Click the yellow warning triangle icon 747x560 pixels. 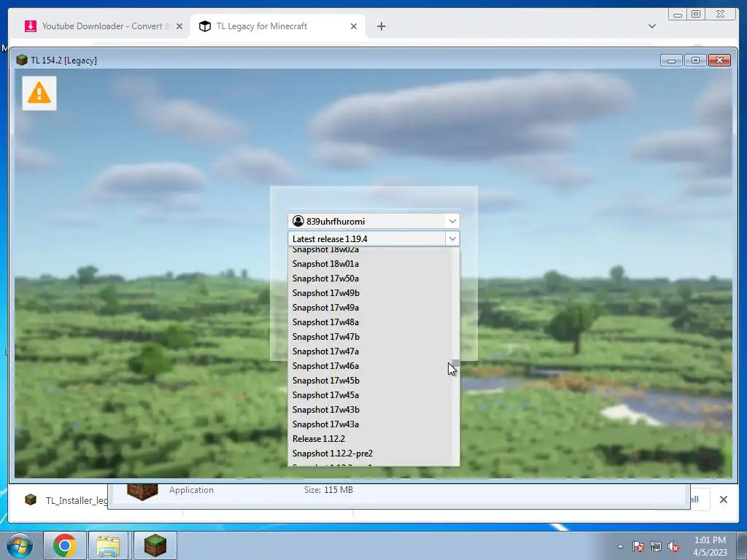pyautogui.click(x=39, y=93)
